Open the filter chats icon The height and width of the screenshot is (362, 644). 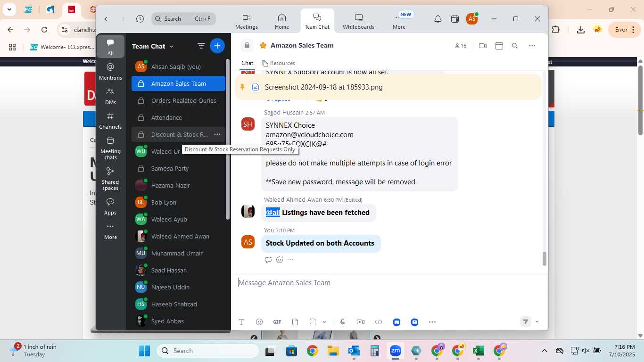201,46
